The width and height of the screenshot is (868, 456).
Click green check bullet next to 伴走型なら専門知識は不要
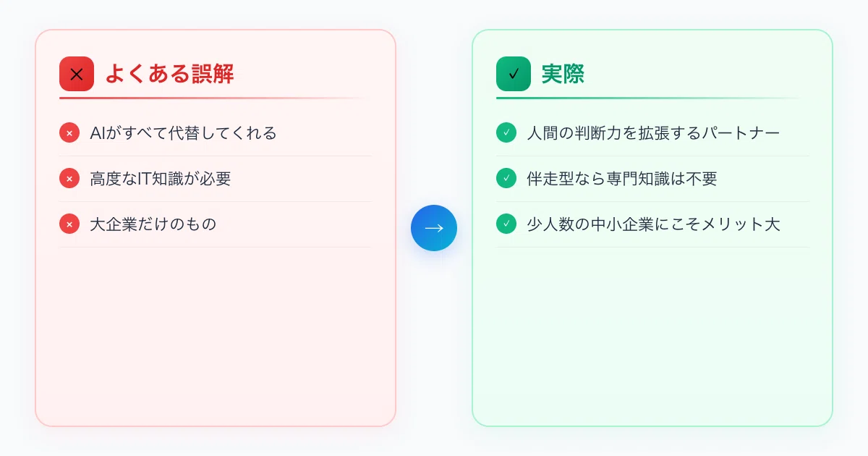[x=506, y=179]
